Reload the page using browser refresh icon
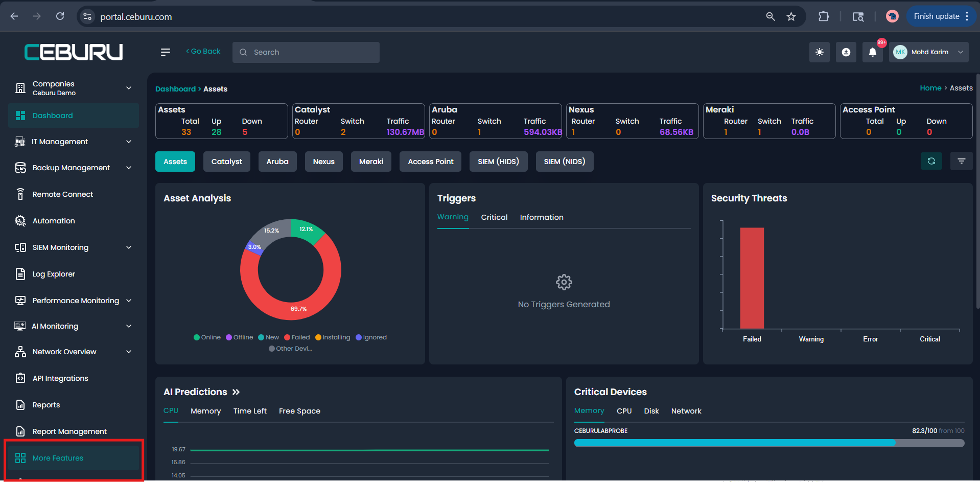Image resolution: width=980 pixels, height=482 pixels. (60, 16)
